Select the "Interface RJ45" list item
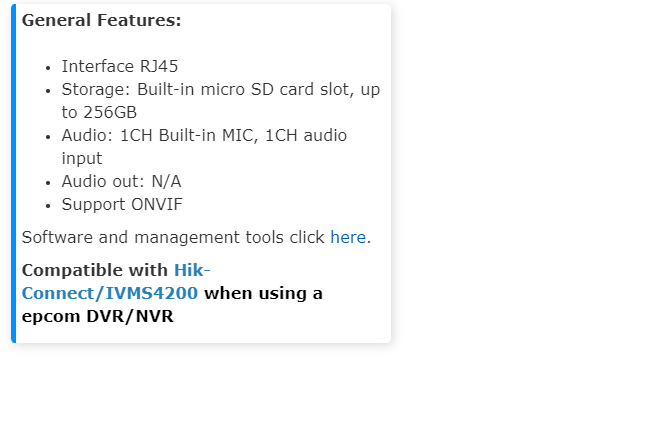668x447 pixels. click(120, 67)
